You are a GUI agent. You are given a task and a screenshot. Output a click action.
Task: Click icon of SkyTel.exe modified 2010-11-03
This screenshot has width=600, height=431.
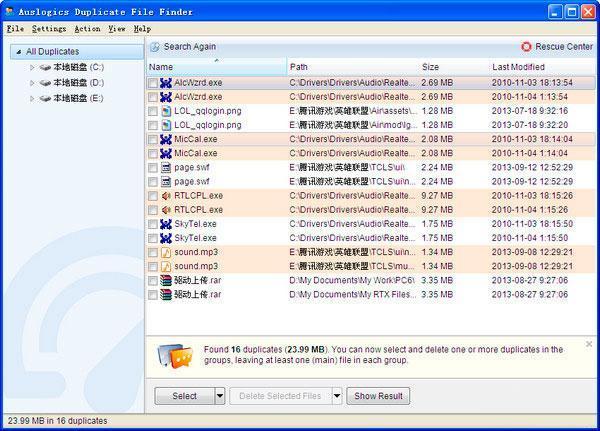coord(166,224)
